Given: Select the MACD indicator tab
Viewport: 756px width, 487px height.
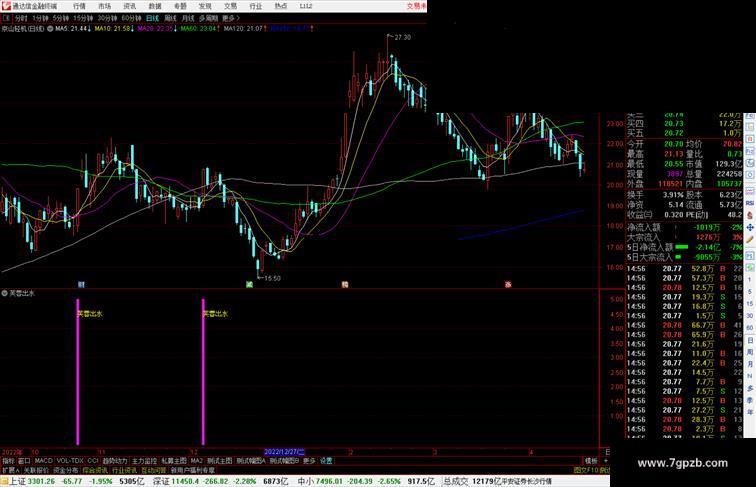Looking at the screenshot, I should tap(43, 461).
